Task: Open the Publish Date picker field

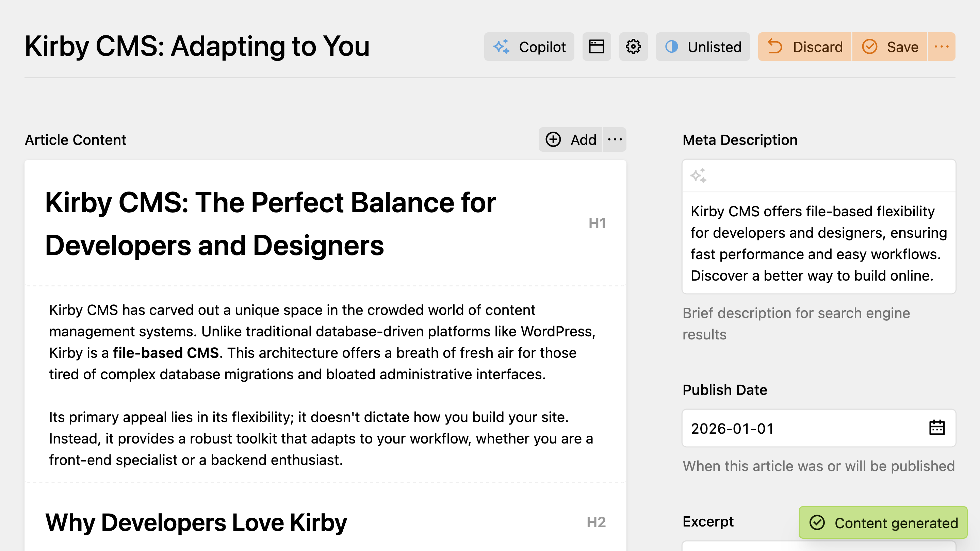Action: pyautogui.click(x=799, y=428)
